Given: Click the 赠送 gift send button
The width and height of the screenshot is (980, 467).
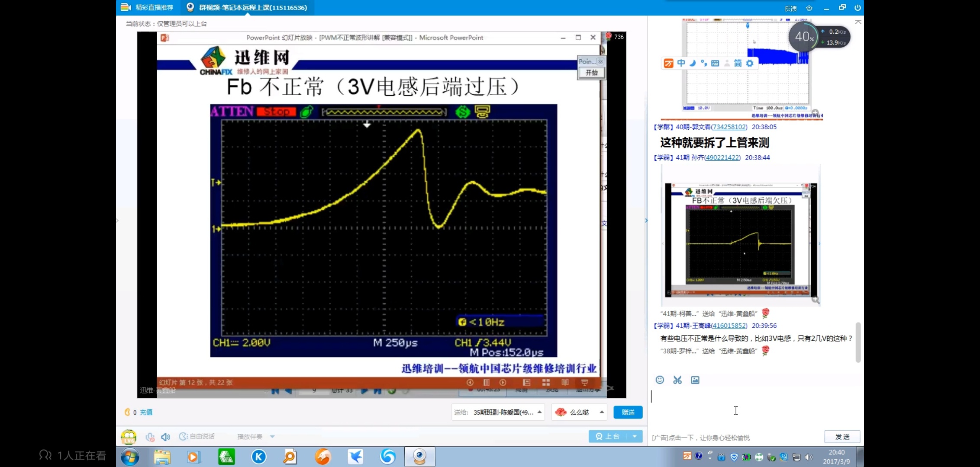Looking at the screenshot, I should [628, 412].
